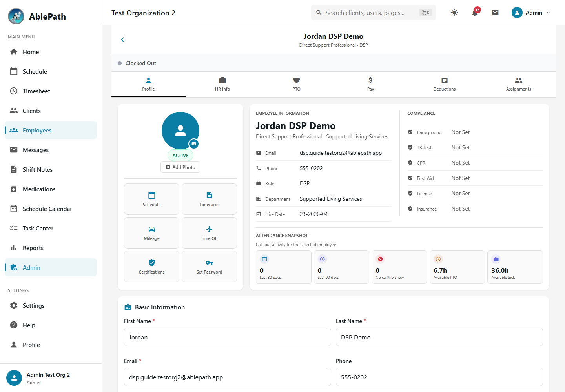Open Timesheet from the sidebar
This screenshot has width=565, height=392.
point(51,91)
